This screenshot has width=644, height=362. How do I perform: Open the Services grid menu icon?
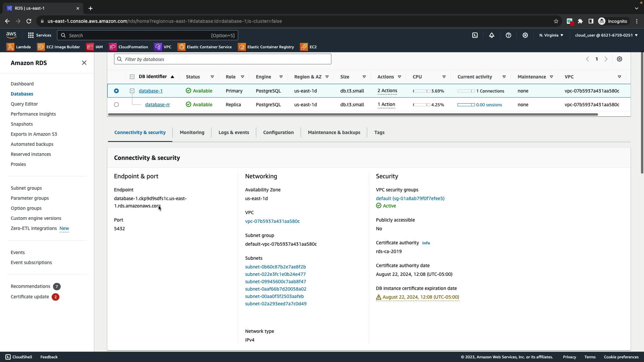(31, 35)
